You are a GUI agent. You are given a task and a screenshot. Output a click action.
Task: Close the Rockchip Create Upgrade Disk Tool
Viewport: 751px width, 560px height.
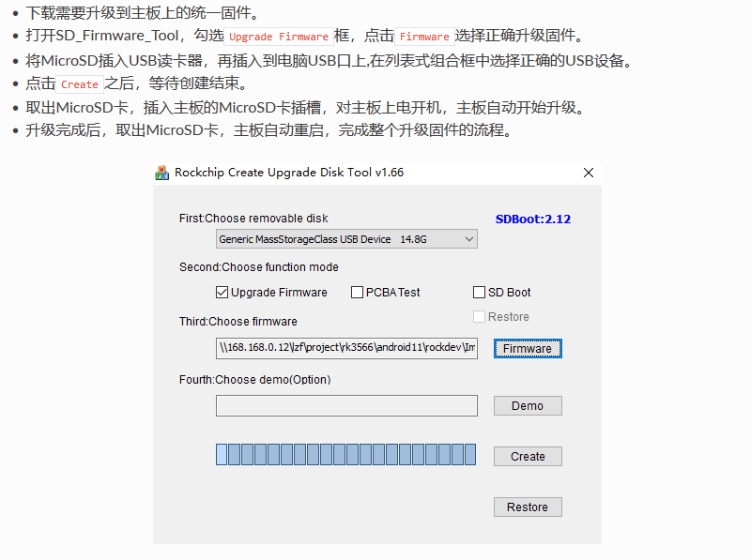[x=589, y=173]
